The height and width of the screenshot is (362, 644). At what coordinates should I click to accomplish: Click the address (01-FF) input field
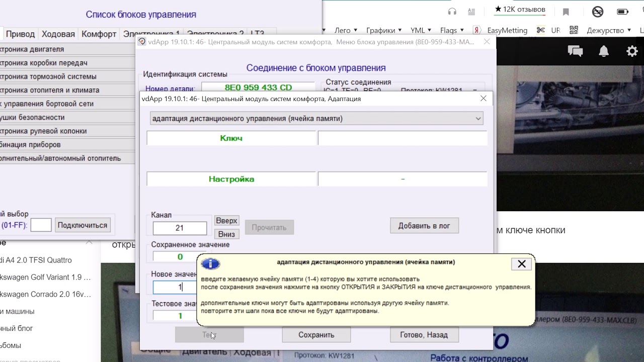(x=41, y=225)
